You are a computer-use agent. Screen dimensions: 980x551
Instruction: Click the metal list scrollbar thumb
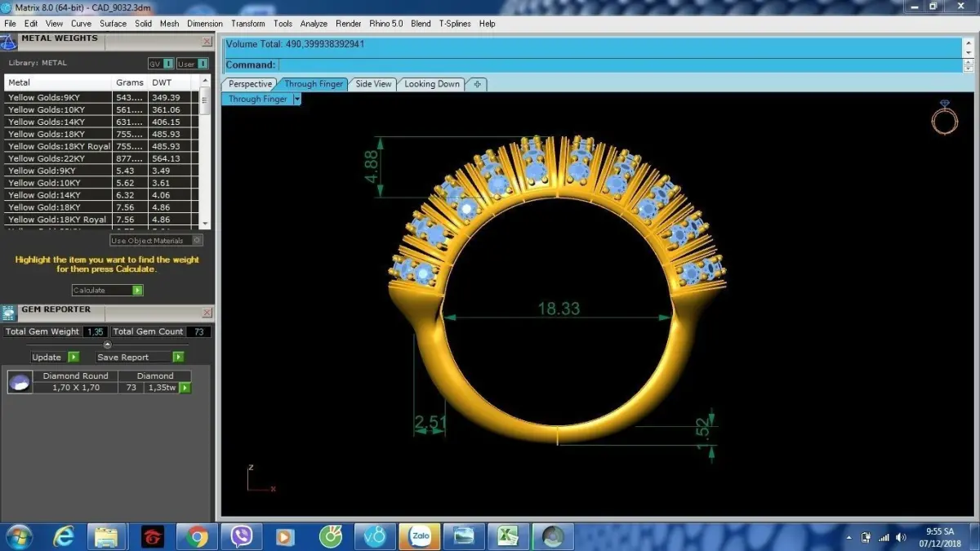205,101
